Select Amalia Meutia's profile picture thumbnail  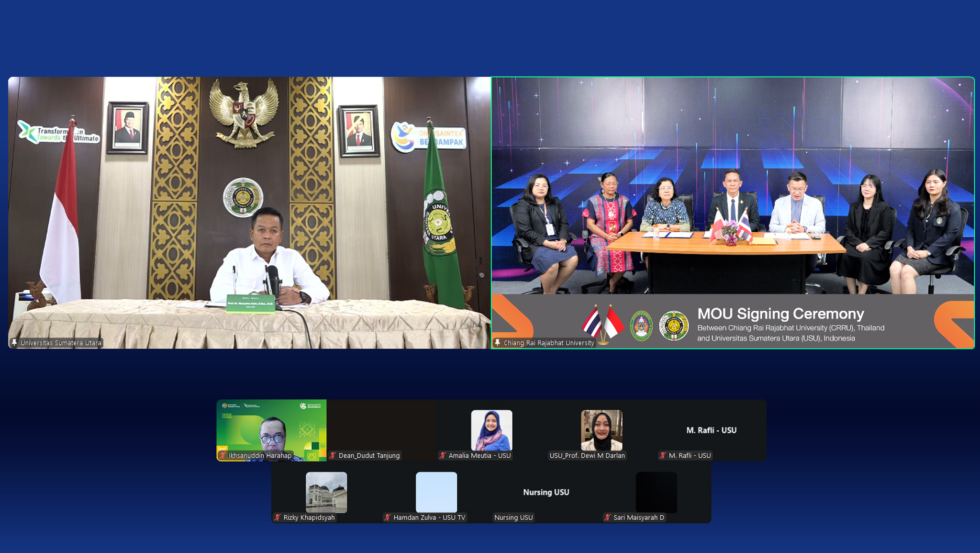pyautogui.click(x=491, y=429)
